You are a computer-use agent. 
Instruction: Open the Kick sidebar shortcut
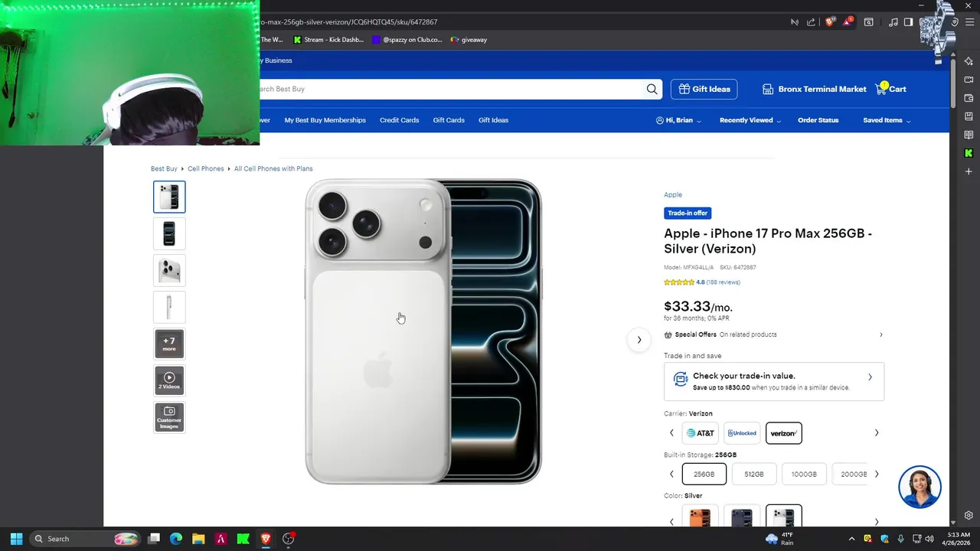point(969,153)
